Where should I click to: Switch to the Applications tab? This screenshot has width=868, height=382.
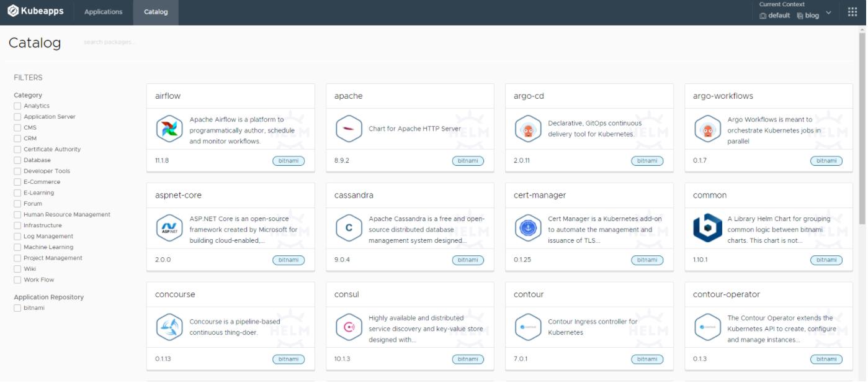pos(104,12)
